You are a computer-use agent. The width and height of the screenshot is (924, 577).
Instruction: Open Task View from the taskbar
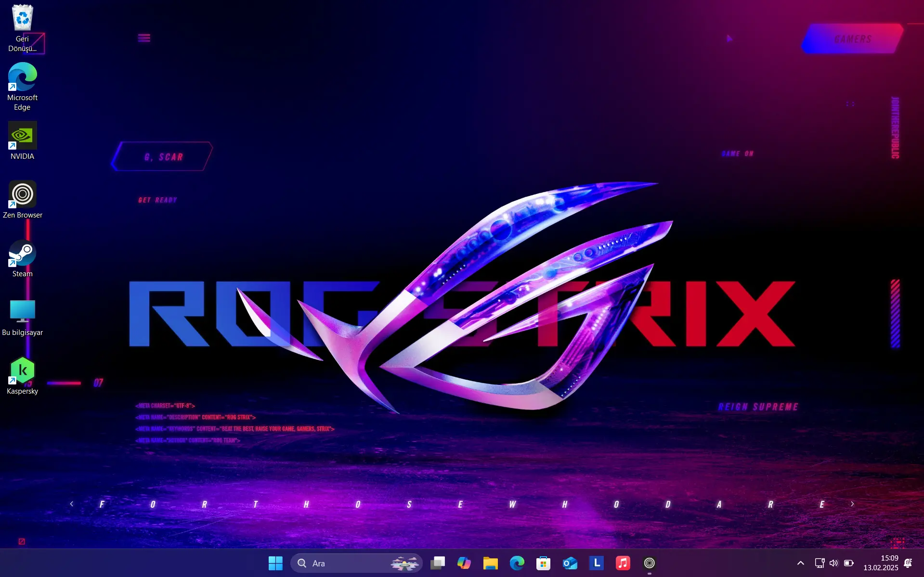[x=437, y=563]
